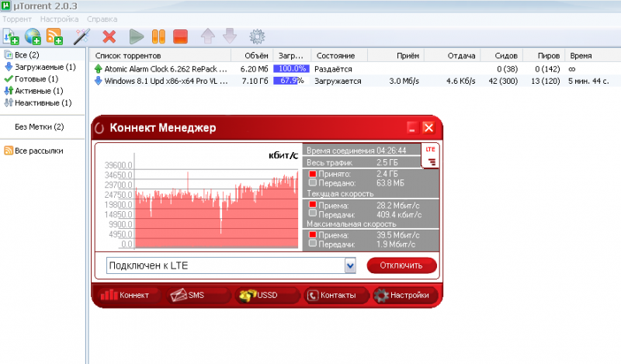Stop torrent with the red stop icon
Image resolution: width=621 pixels, height=364 pixels.
[180, 36]
